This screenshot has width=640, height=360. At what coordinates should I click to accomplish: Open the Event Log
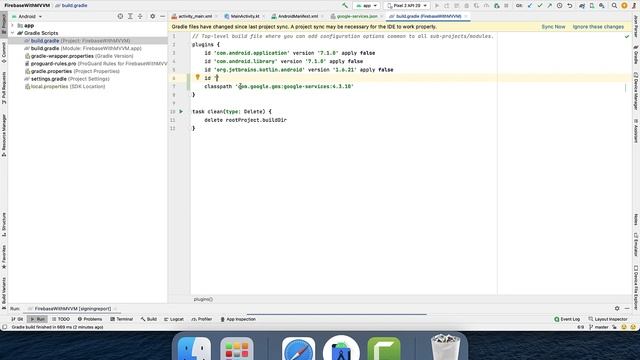[x=567, y=319]
